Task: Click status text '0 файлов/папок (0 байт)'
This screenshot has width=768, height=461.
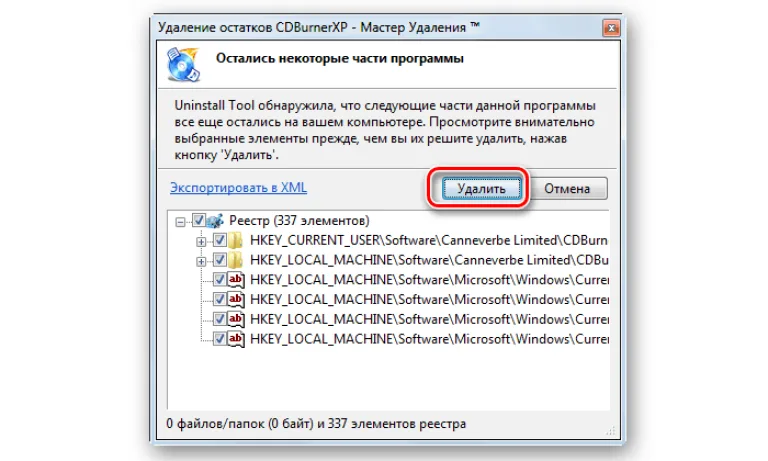Action: [240, 424]
